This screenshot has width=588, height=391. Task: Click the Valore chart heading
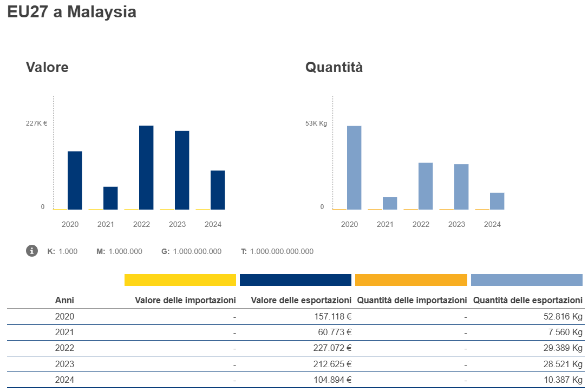[x=47, y=68]
